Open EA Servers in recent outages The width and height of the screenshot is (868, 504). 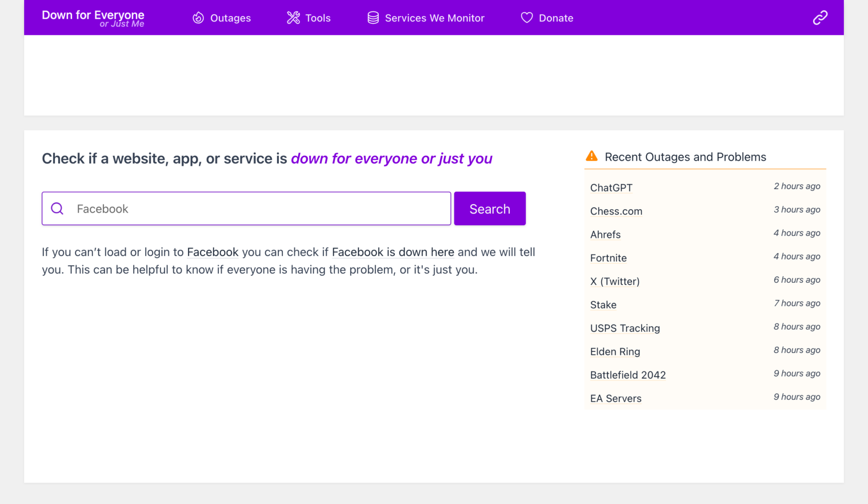(x=615, y=398)
